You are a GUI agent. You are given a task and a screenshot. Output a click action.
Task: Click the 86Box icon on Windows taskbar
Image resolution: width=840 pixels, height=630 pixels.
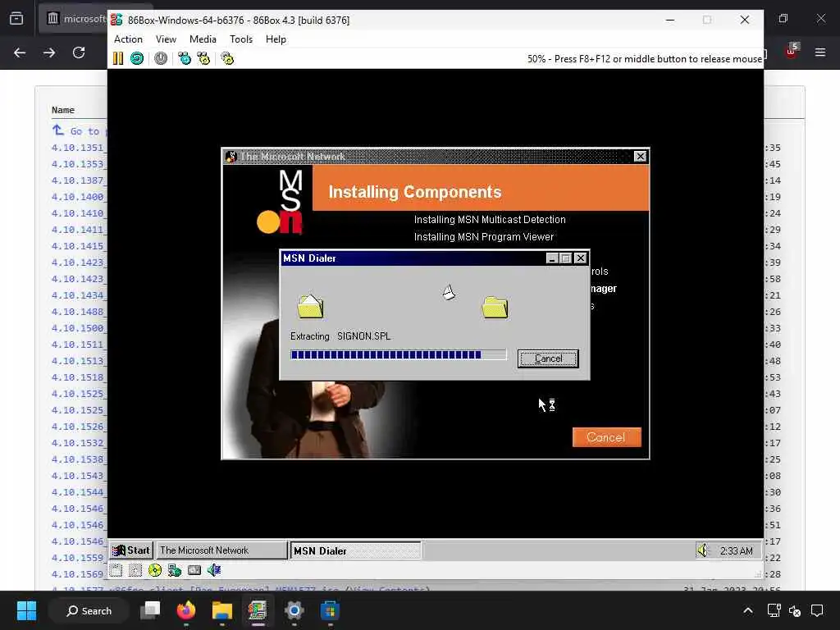tap(258, 610)
